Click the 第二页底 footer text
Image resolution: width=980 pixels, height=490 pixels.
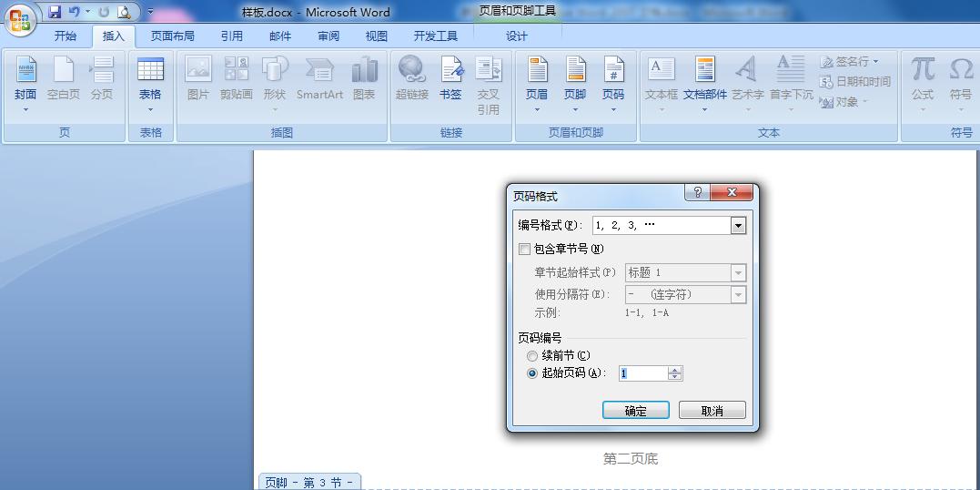pyautogui.click(x=631, y=459)
